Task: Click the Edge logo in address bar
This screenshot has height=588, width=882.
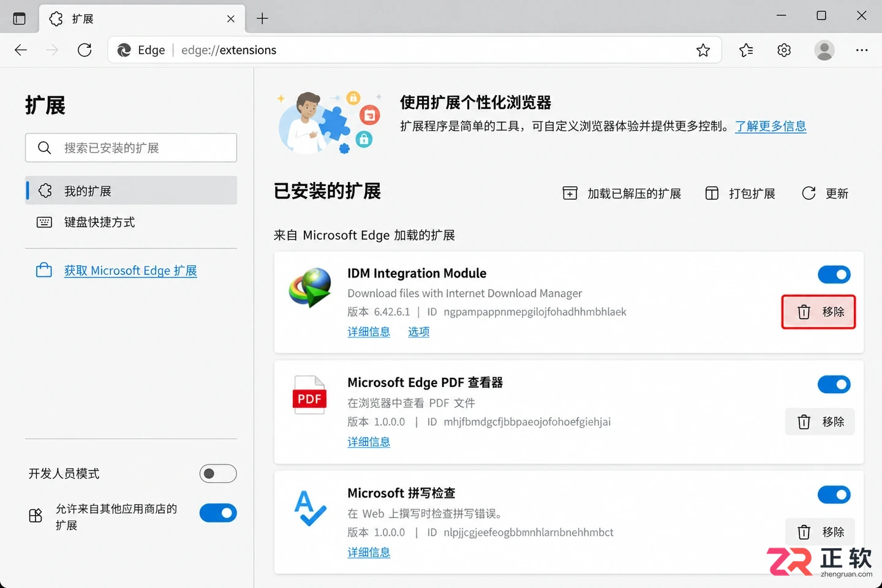Action: tap(124, 50)
